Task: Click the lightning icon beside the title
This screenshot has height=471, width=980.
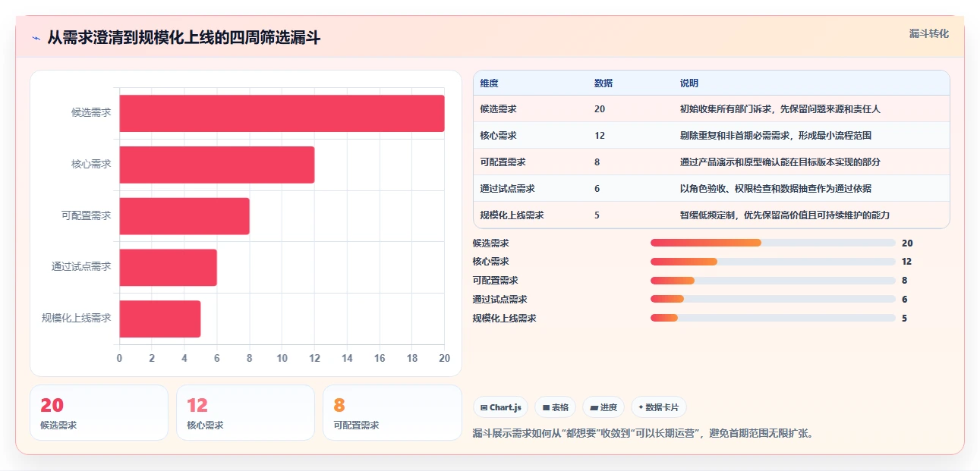Action: (x=36, y=37)
